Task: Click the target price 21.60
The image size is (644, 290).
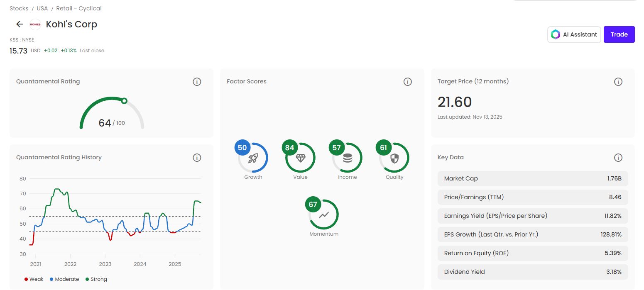Action: 455,102
